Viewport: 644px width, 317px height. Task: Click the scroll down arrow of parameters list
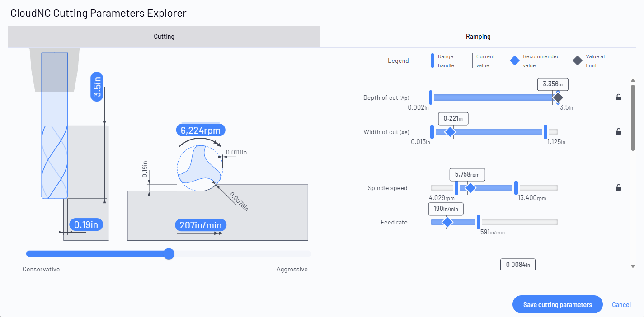[633, 266]
